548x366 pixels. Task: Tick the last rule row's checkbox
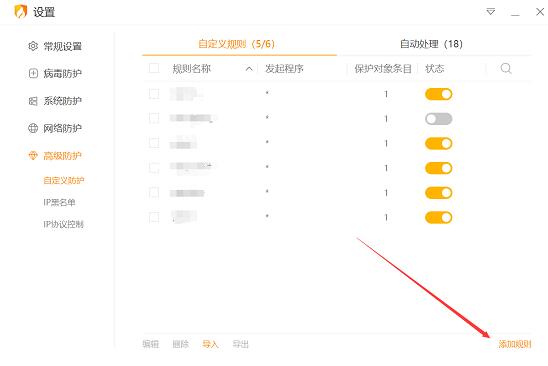[154, 217]
